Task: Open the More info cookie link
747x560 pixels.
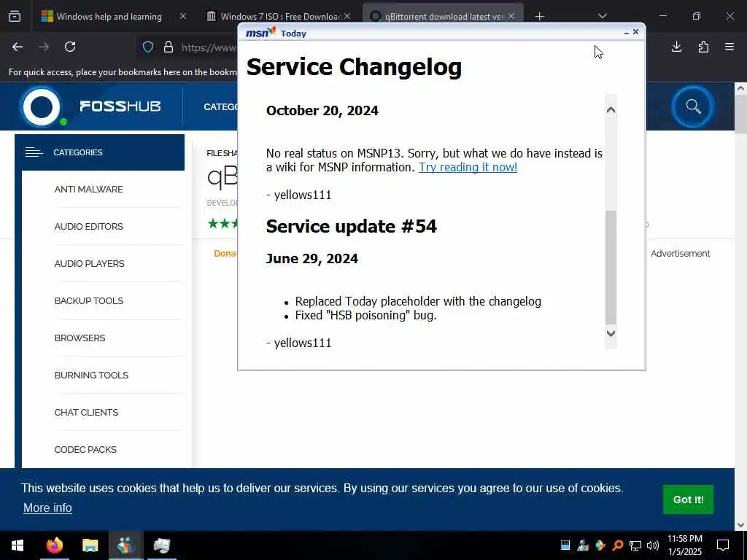Action: [47, 508]
